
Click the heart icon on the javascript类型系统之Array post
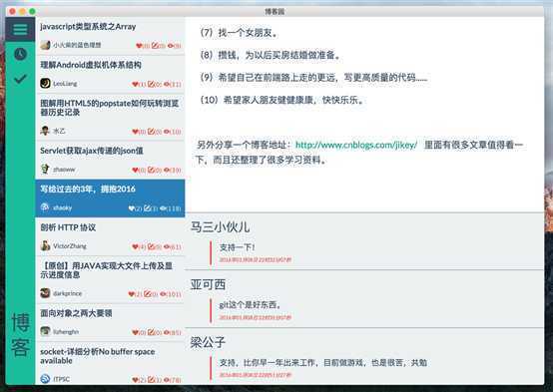(x=139, y=46)
